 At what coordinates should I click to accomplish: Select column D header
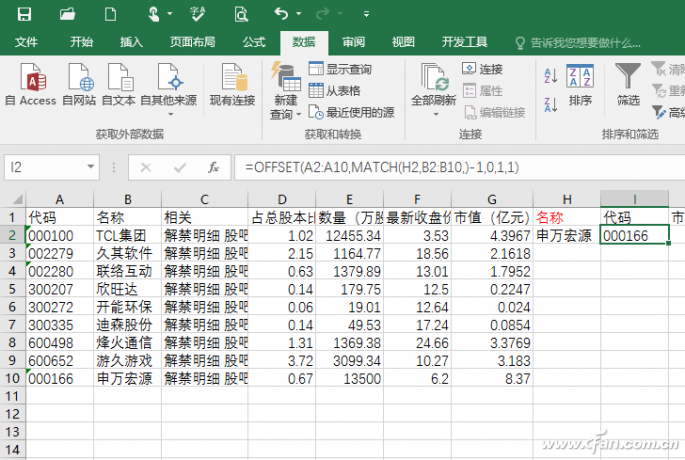point(282,200)
